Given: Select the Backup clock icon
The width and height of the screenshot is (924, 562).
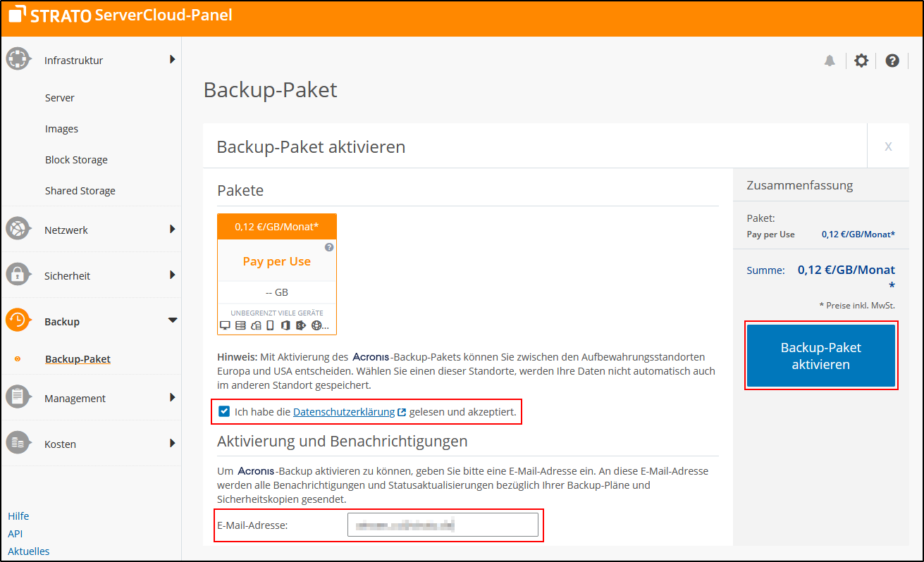Looking at the screenshot, I should pos(18,321).
